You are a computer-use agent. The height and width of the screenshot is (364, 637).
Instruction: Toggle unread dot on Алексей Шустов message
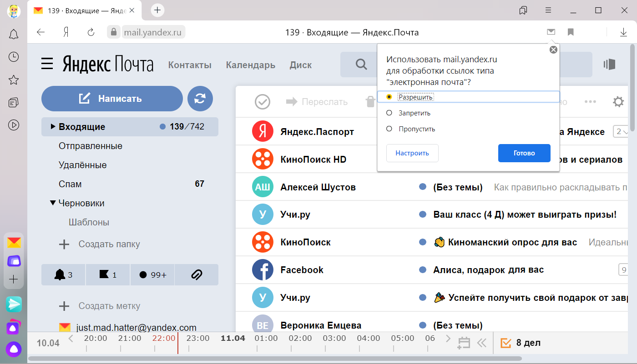pyautogui.click(x=422, y=187)
